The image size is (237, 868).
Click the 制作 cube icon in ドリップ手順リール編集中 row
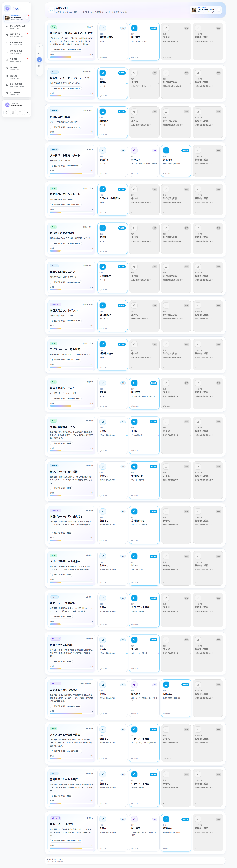[134, 556]
